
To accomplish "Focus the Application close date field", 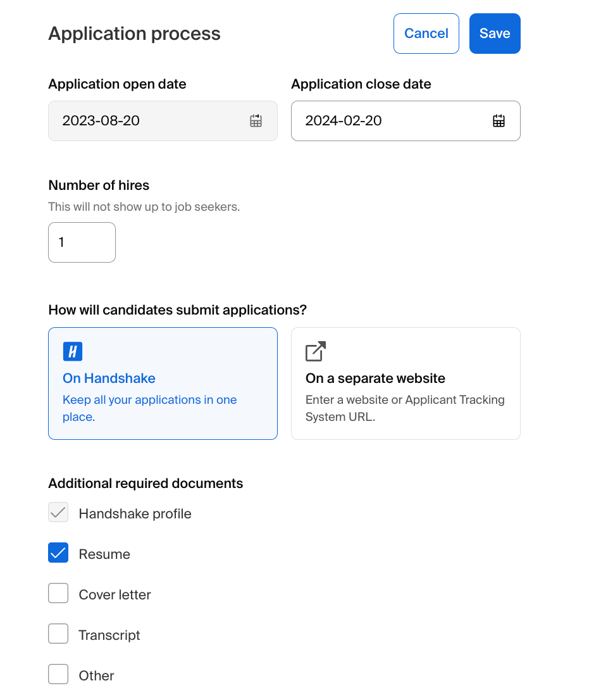I will point(392,121).
